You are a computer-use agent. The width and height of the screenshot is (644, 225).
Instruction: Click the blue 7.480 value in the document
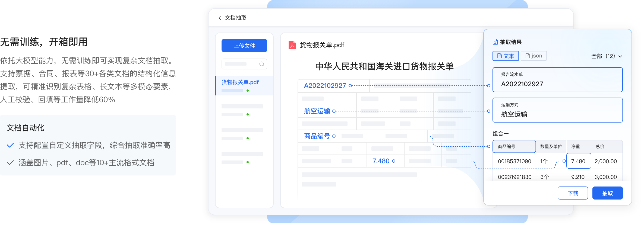[x=381, y=161]
